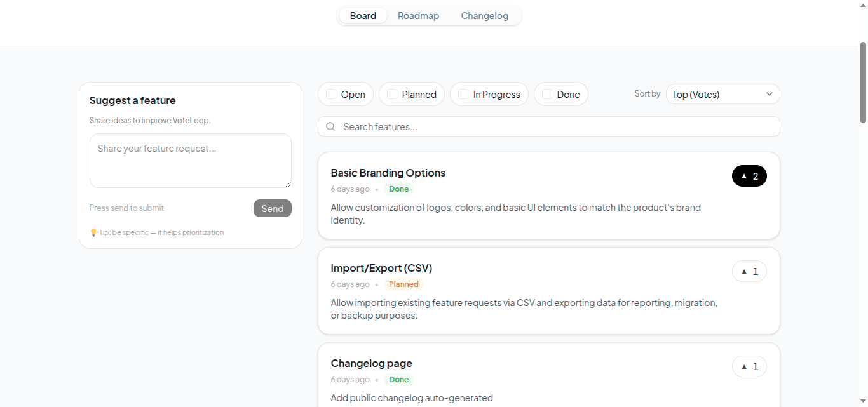
Task: Upvote Basic Branding Options
Action: pyautogui.click(x=749, y=176)
